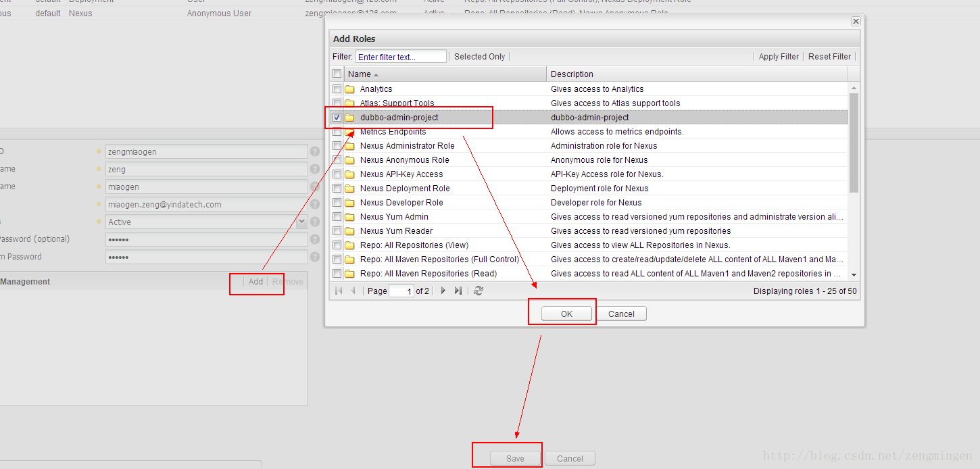The height and width of the screenshot is (469, 980).
Task: Uncheck the dubbo-admin-project role checkbox
Action: [x=337, y=117]
